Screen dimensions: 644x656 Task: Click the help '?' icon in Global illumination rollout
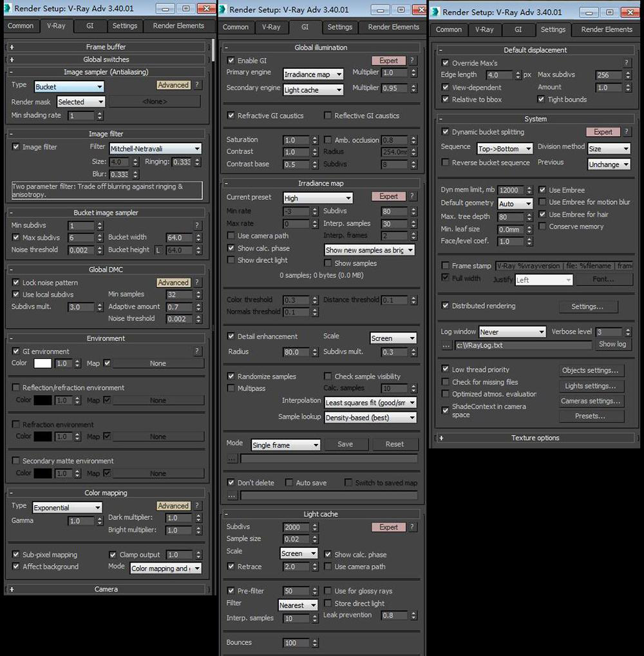coord(412,61)
